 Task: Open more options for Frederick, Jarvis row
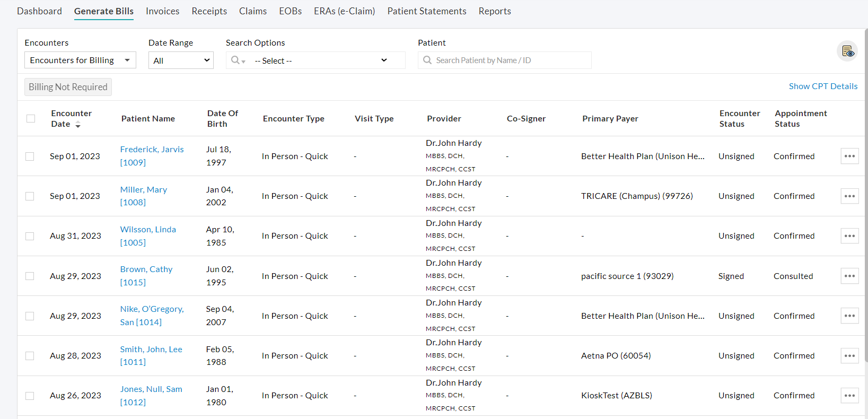[x=849, y=156]
